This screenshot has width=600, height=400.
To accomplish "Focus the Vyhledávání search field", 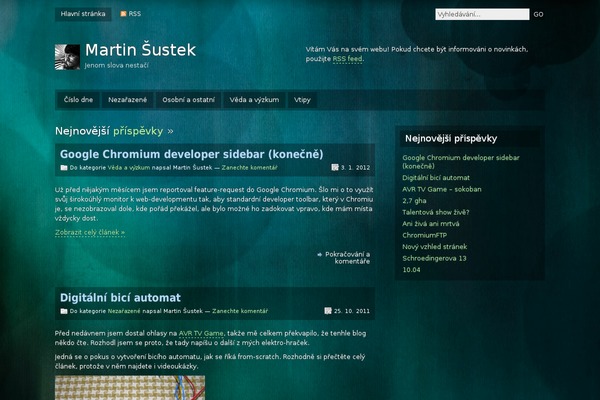I will pyautogui.click(x=482, y=14).
